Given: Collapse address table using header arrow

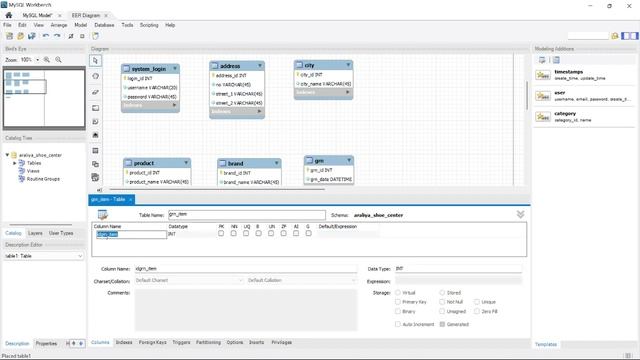Looking at the screenshot, I should (x=260, y=66).
